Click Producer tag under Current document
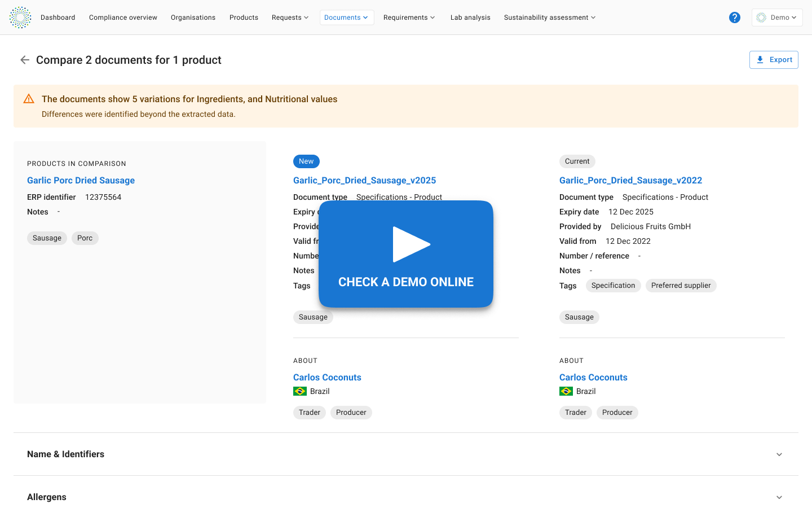 tap(617, 413)
